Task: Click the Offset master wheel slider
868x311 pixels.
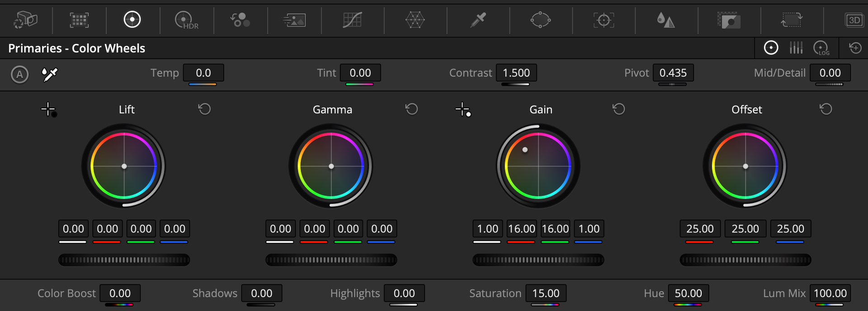Action: (745, 260)
